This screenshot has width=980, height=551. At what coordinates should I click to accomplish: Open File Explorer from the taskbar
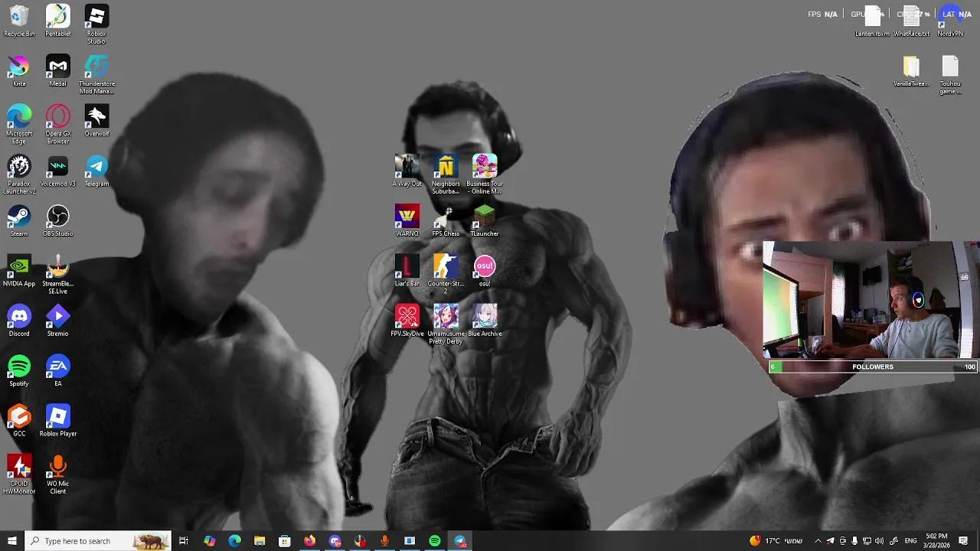[260, 541]
